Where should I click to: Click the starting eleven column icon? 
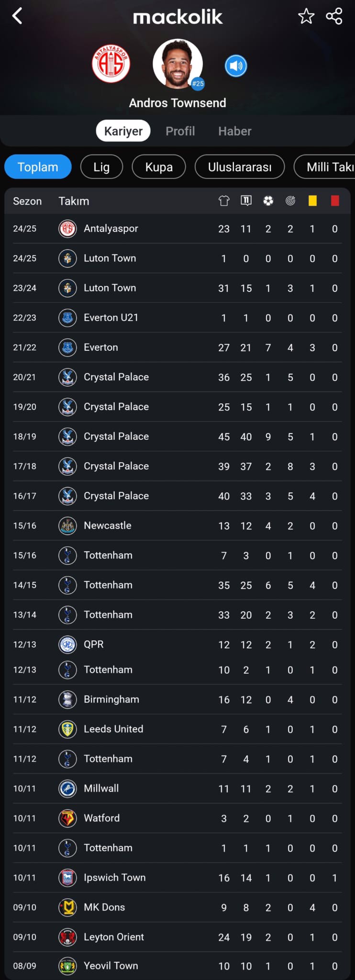click(246, 201)
